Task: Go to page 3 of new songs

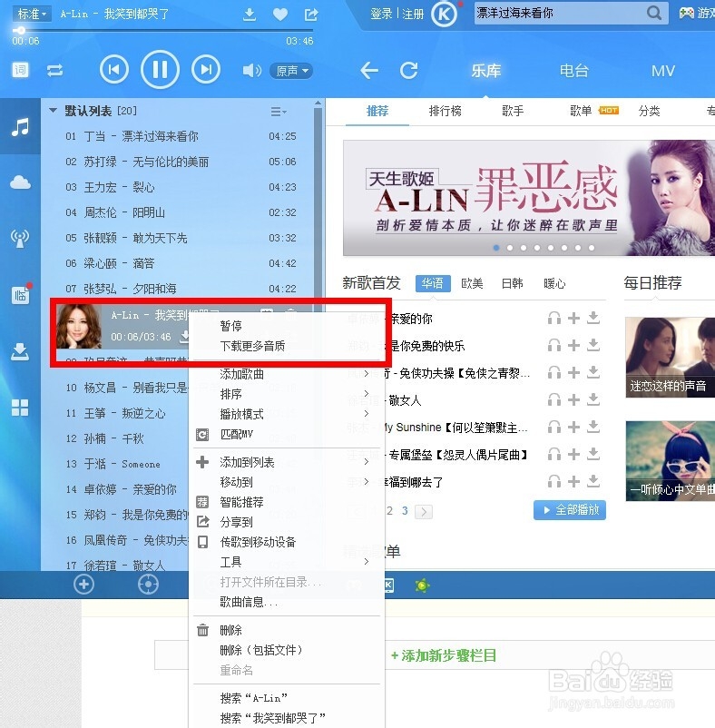Action: (x=405, y=511)
